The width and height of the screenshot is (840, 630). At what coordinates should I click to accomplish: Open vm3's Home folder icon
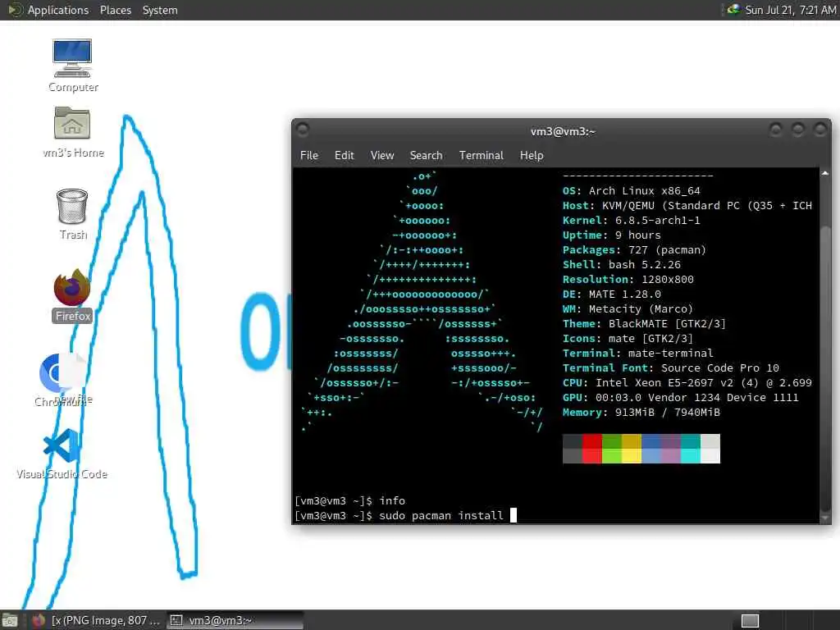[72, 132]
